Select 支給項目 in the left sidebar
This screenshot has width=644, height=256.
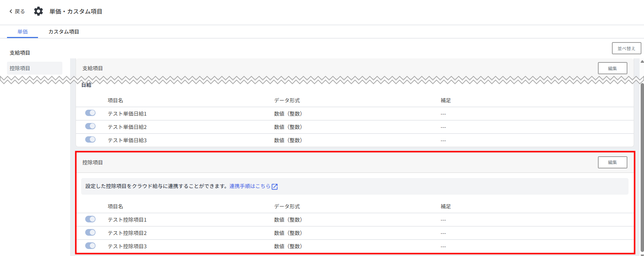pyautogui.click(x=20, y=53)
